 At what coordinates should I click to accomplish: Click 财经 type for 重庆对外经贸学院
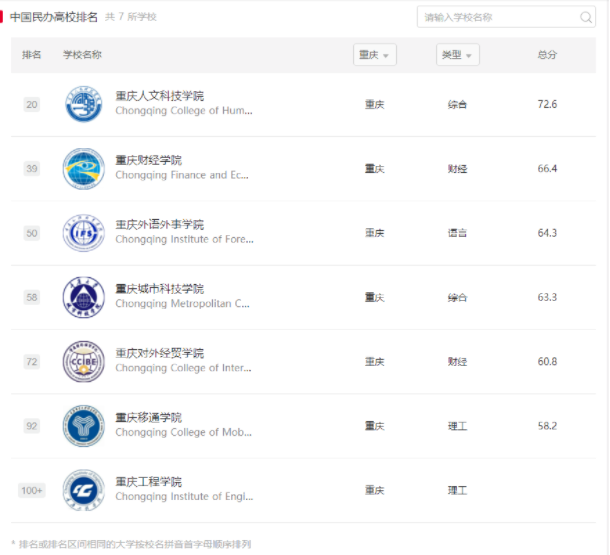(x=457, y=362)
